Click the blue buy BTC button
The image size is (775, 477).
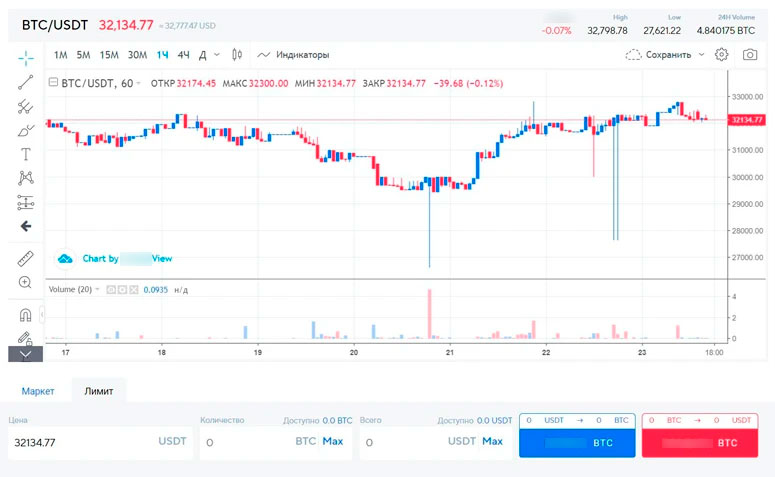[x=577, y=442]
